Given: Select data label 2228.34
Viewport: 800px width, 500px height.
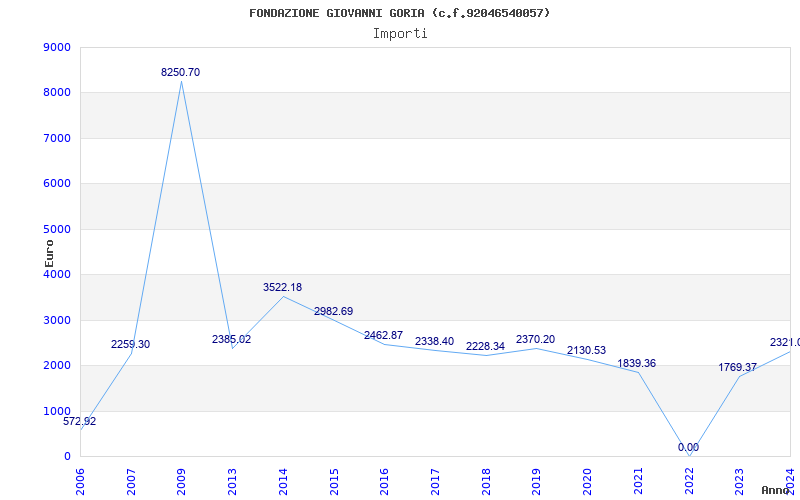Looking at the screenshot, I should [x=486, y=346].
